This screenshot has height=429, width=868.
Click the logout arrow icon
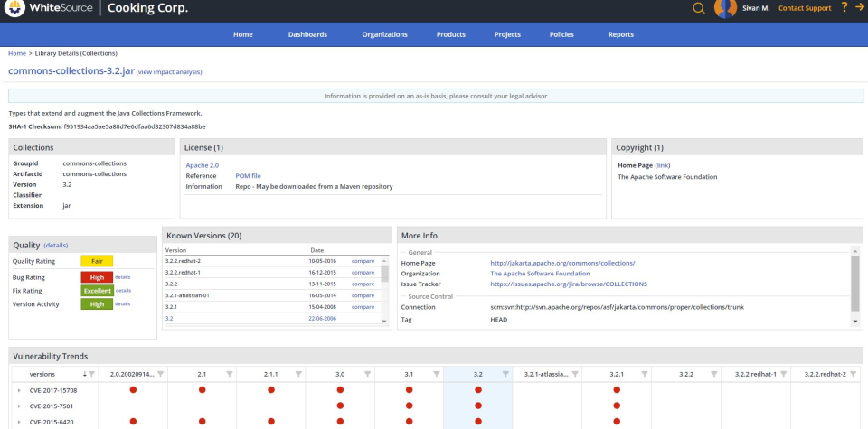pyautogui.click(x=859, y=8)
